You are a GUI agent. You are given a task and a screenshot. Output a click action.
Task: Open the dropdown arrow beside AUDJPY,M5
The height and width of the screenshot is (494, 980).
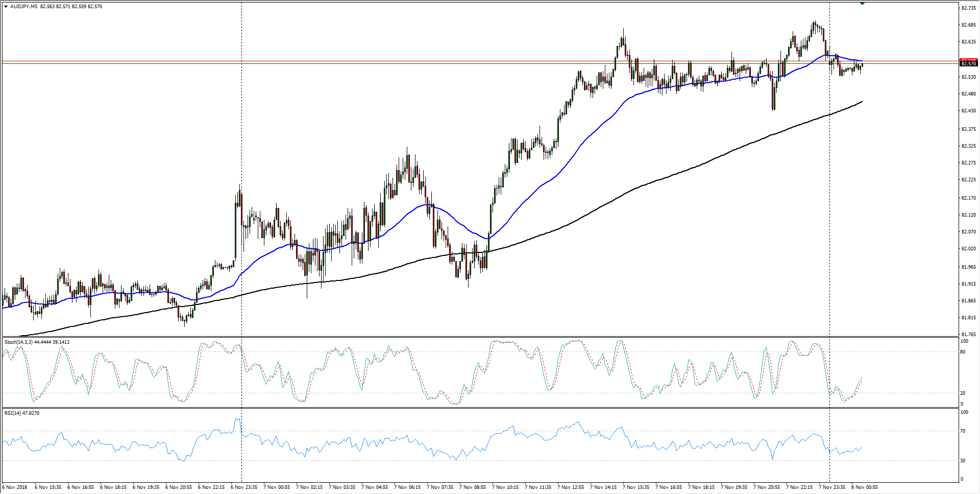coord(6,7)
